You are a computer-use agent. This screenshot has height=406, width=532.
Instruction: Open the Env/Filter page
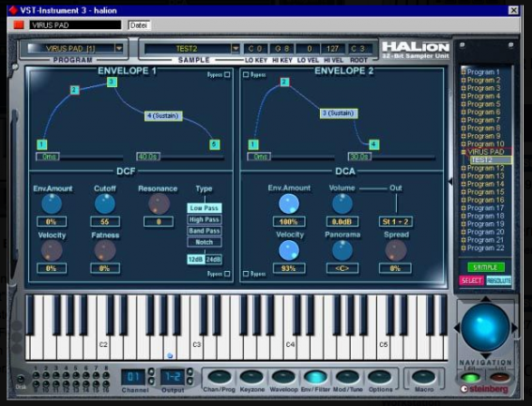tap(315, 377)
